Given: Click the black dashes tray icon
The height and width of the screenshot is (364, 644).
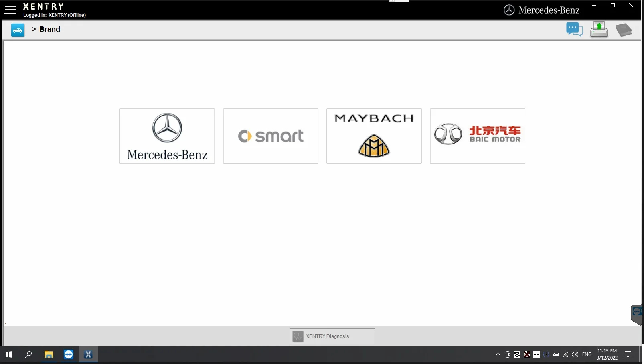Looking at the screenshot, I should 537,354.
